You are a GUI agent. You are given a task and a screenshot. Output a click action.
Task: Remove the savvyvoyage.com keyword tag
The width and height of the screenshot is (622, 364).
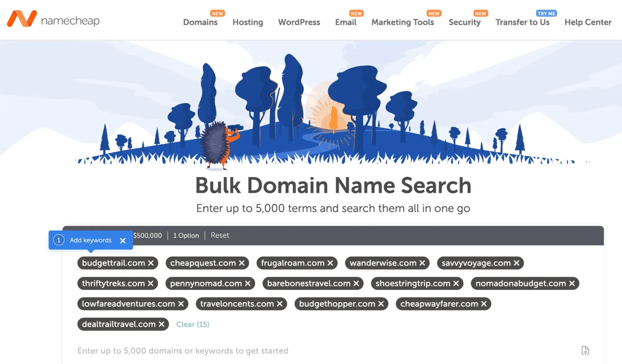click(516, 263)
